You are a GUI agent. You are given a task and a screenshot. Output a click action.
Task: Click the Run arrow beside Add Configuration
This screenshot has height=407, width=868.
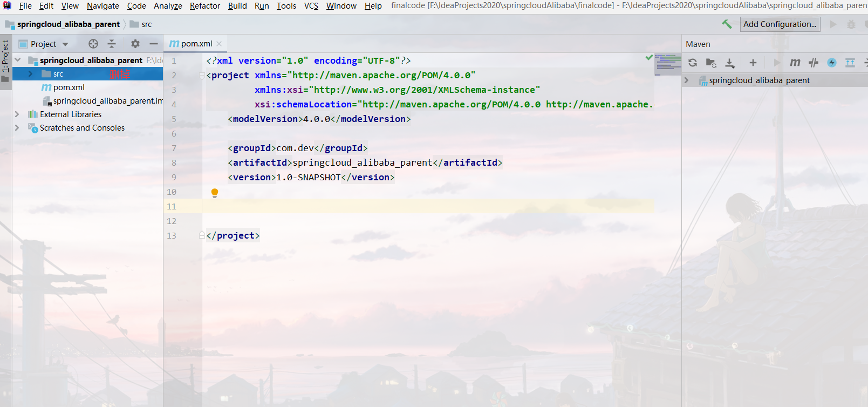point(833,24)
